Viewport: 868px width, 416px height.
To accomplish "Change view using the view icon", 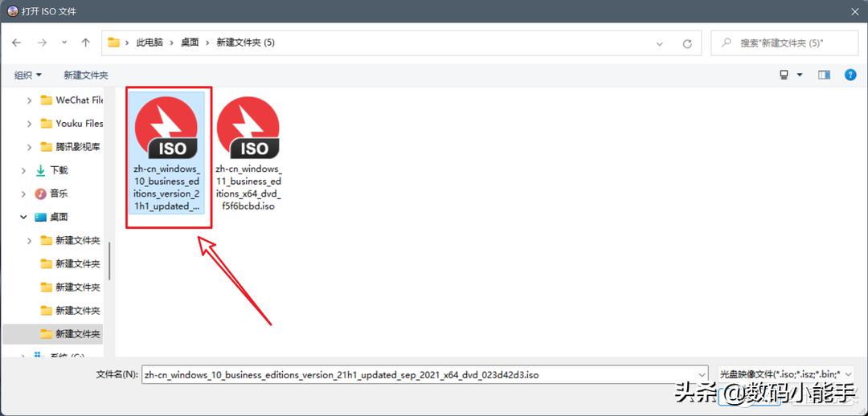I will (784, 75).
